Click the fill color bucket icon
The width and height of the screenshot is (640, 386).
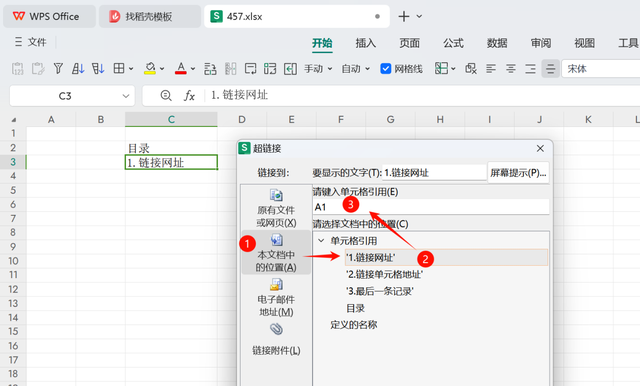tap(150, 69)
